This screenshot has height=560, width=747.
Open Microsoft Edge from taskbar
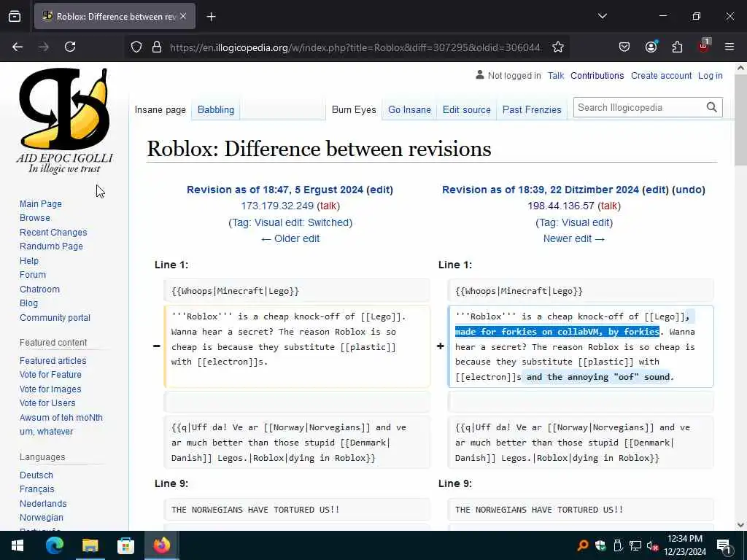pos(54,545)
